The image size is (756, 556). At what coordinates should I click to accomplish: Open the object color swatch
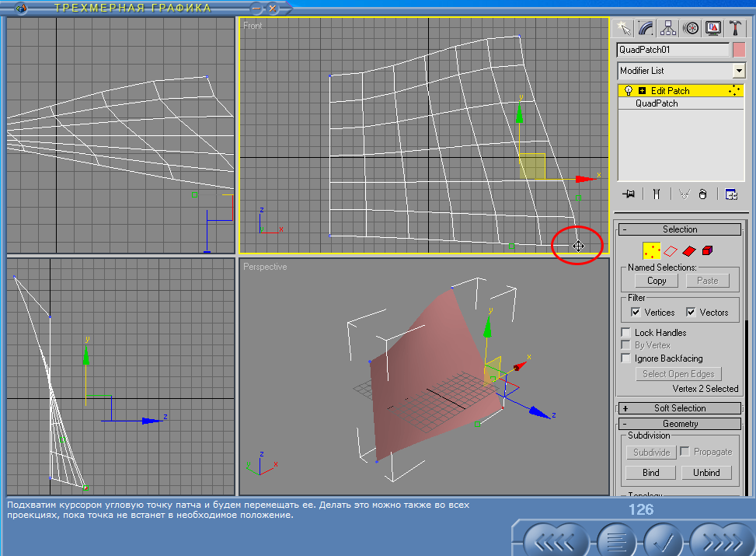tap(739, 50)
